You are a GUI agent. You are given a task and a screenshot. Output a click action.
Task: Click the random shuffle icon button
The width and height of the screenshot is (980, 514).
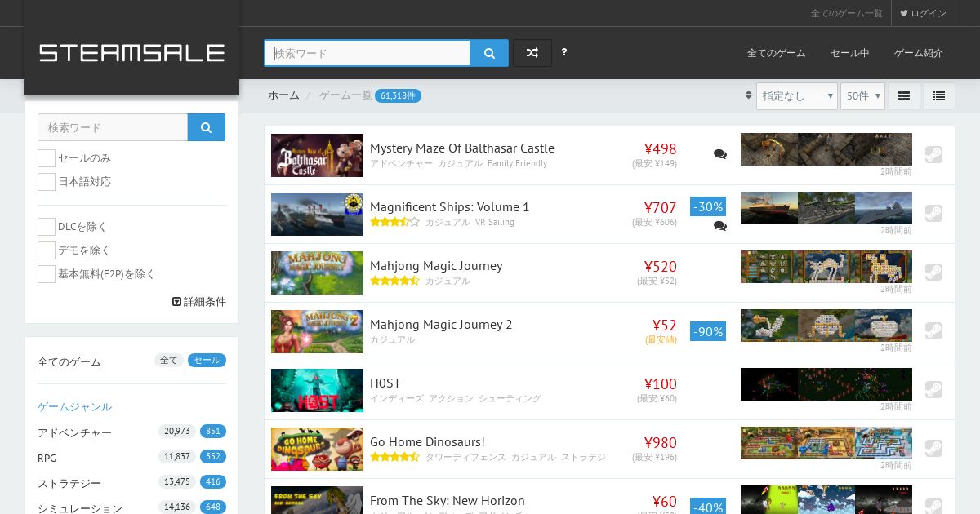pyautogui.click(x=532, y=53)
